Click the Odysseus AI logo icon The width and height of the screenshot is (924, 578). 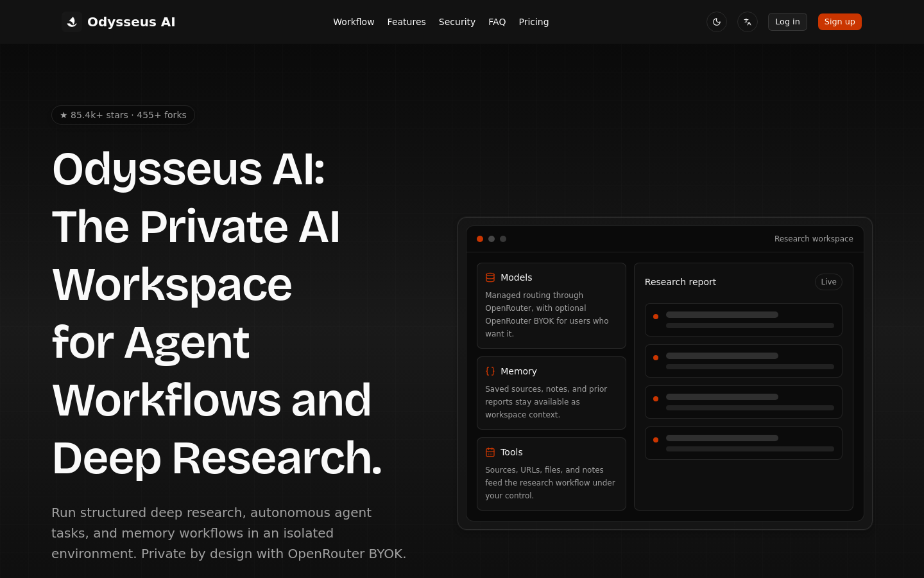(x=72, y=22)
